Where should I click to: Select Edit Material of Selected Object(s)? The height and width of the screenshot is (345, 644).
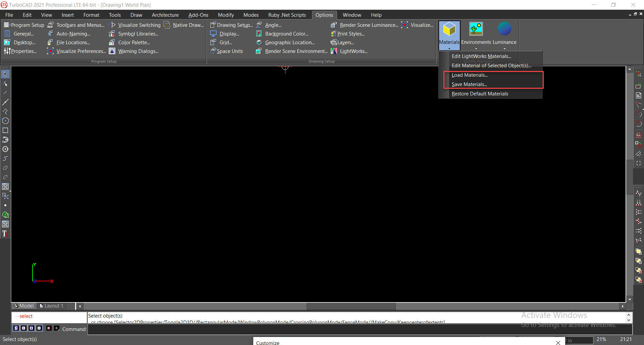click(x=491, y=66)
